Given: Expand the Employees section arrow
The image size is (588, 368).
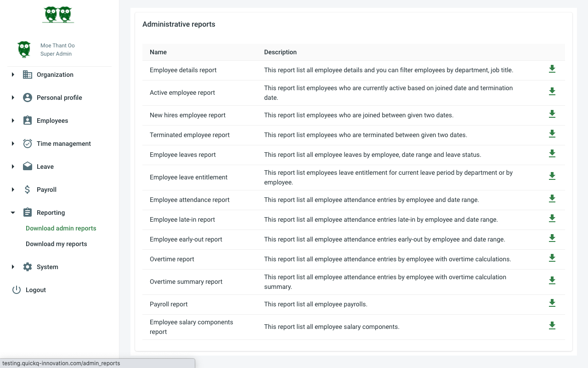Looking at the screenshot, I should 13,121.
